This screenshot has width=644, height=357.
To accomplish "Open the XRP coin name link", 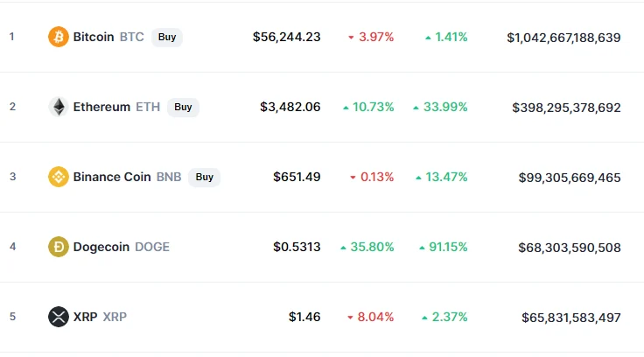I will click(86, 317).
